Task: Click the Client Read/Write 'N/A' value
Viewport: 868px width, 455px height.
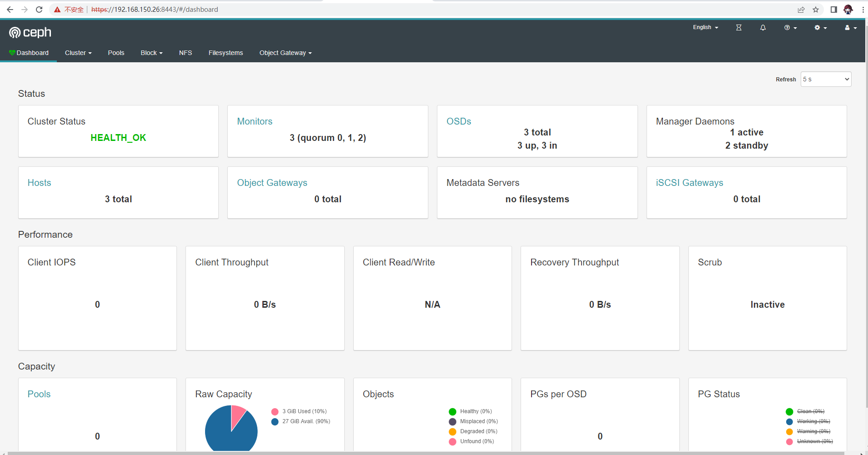Action: [x=432, y=305]
